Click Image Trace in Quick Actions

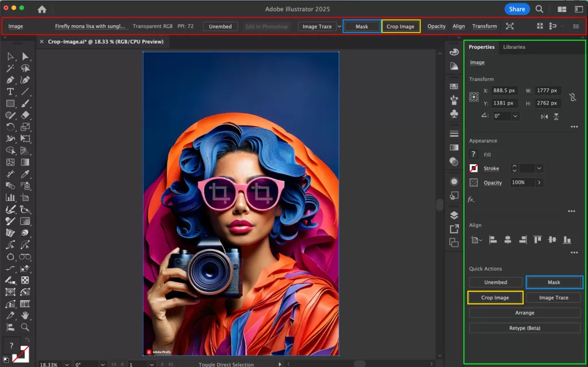[554, 298]
